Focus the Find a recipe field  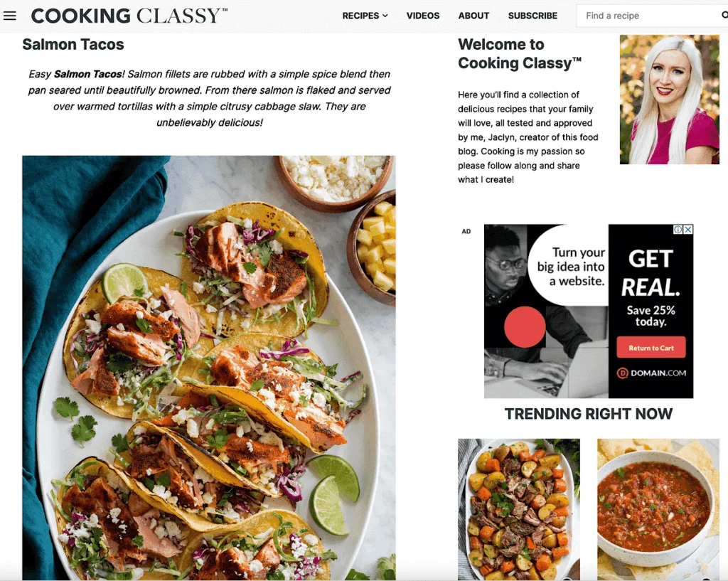(x=650, y=16)
